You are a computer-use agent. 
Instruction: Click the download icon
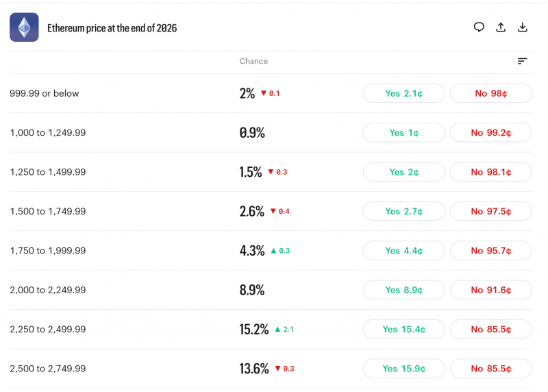(523, 27)
